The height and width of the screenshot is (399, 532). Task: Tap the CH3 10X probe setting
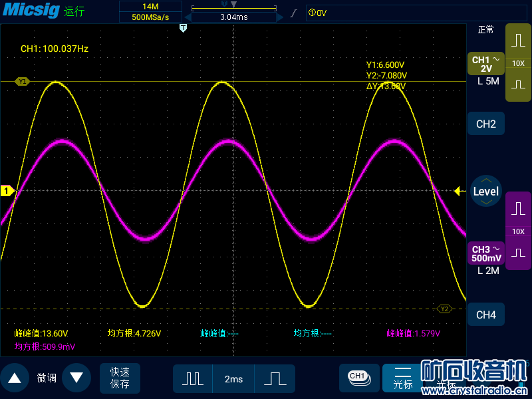[x=518, y=231]
